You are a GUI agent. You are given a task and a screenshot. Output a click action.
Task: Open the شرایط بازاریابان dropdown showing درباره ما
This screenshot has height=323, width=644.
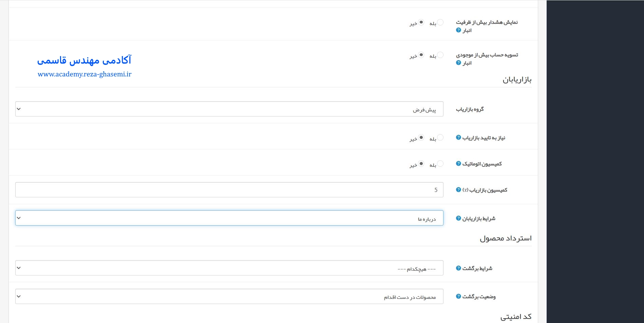pyautogui.click(x=229, y=218)
